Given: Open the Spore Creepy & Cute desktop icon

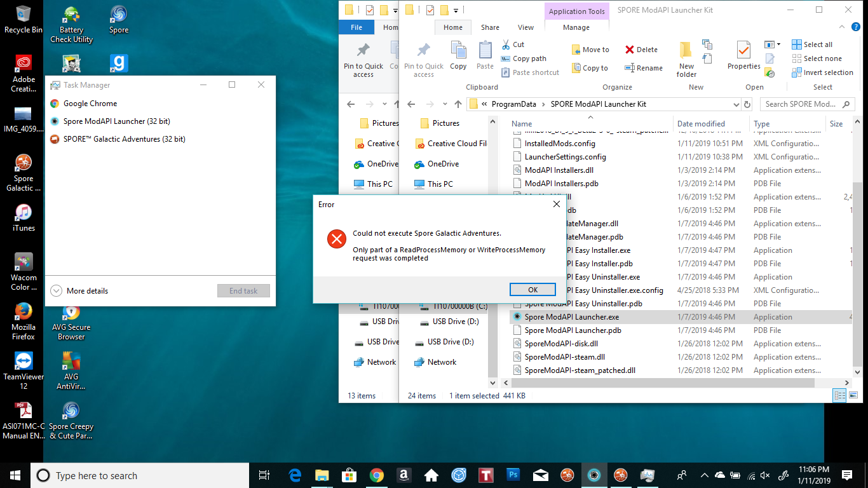Looking at the screenshot, I should coord(71,421).
